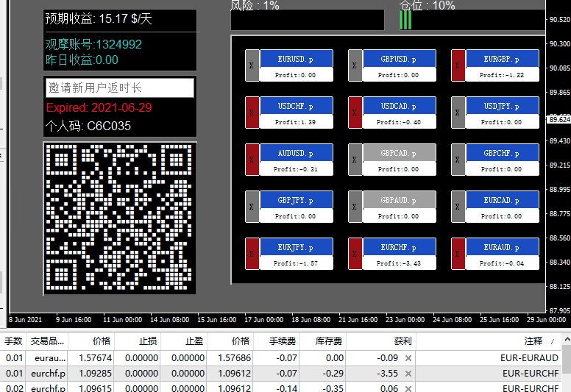The width and height of the screenshot is (571, 392).
Task: Click the X toggle beside GBPAUD.p
Action: tap(355, 207)
